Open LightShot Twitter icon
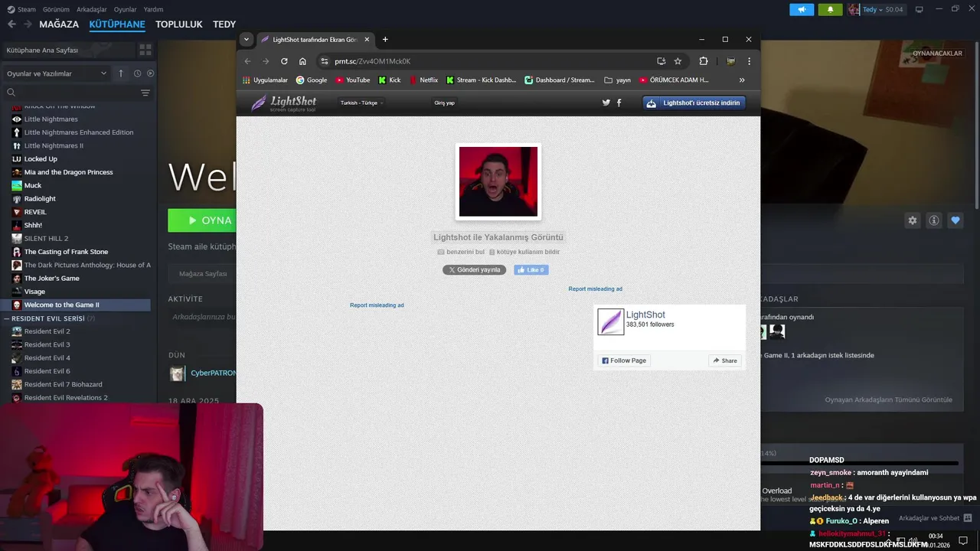The height and width of the screenshot is (551, 980). [x=606, y=103]
